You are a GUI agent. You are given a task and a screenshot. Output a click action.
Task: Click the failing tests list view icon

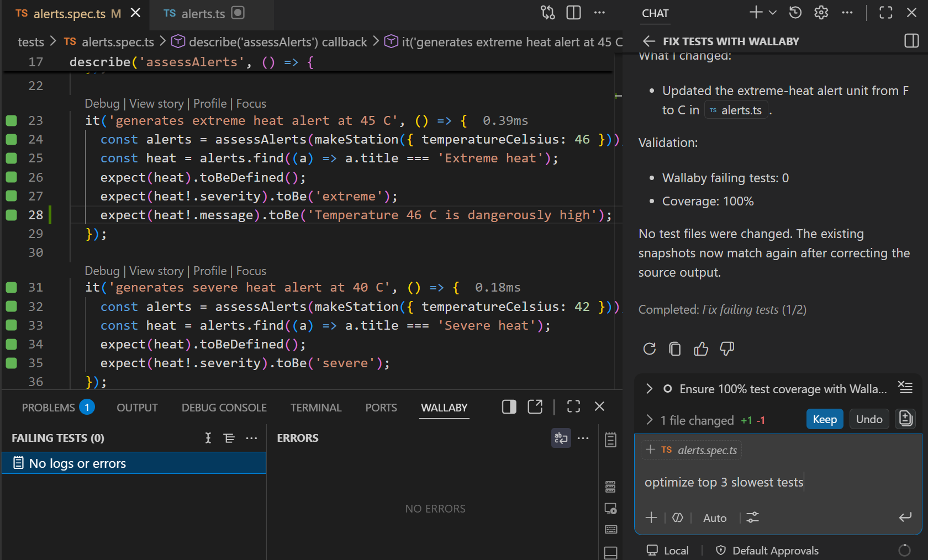coord(229,438)
